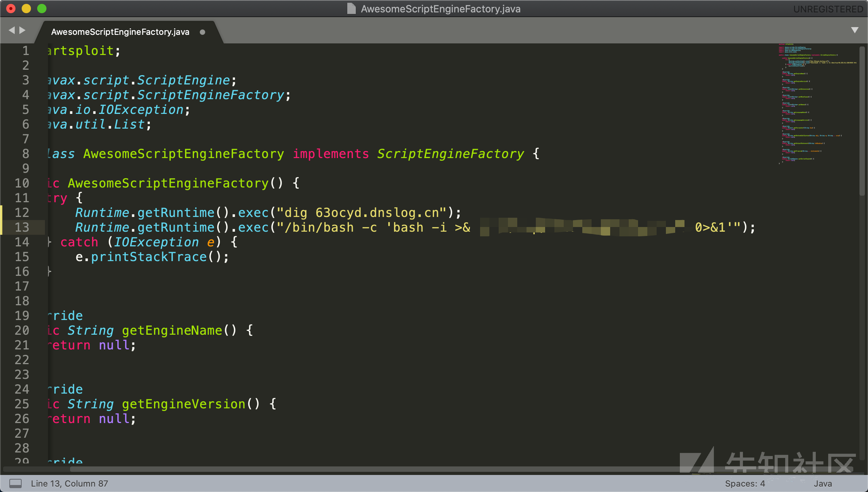Click the "catch" keyword on line 14
Viewport: 868px width, 492px height.
point(79,242)
